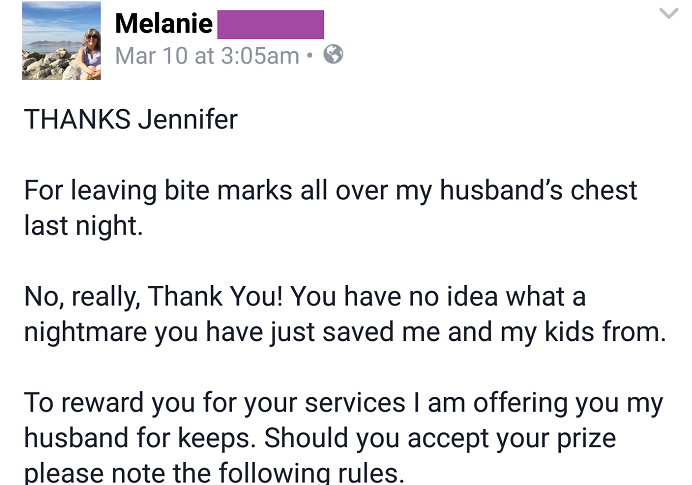Click the word Jennifer in the post
The height and width of the screenshot is (485, 692).
point(188,120)
